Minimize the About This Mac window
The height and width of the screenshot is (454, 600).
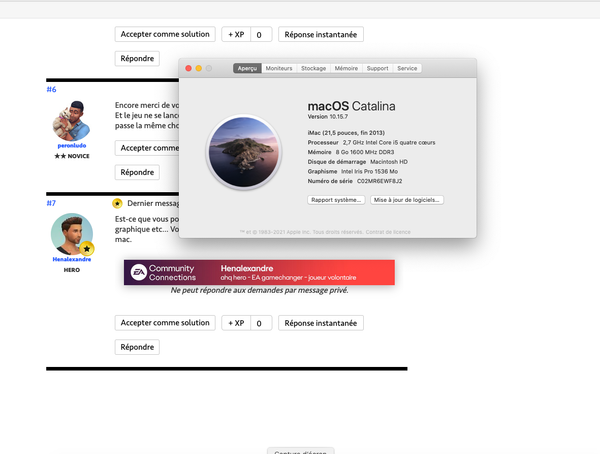point(199,68)
